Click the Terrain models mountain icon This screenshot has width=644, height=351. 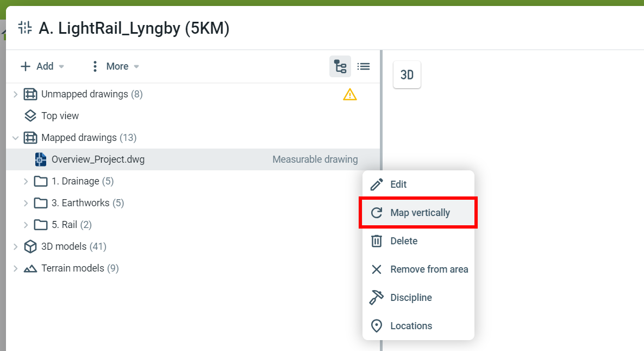pyautogui.click(x=30, y=268)
